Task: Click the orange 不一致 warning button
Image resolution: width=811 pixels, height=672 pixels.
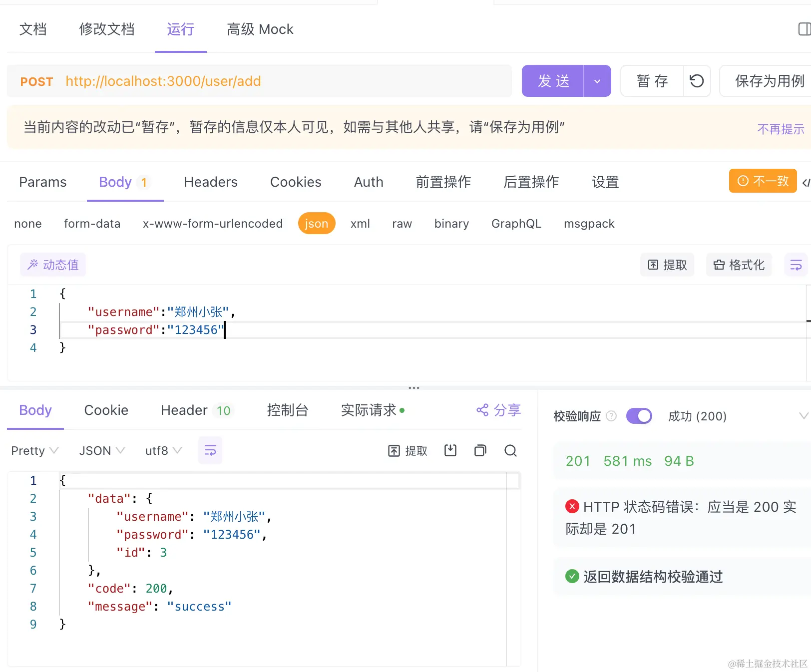Action: coord(763,181)
